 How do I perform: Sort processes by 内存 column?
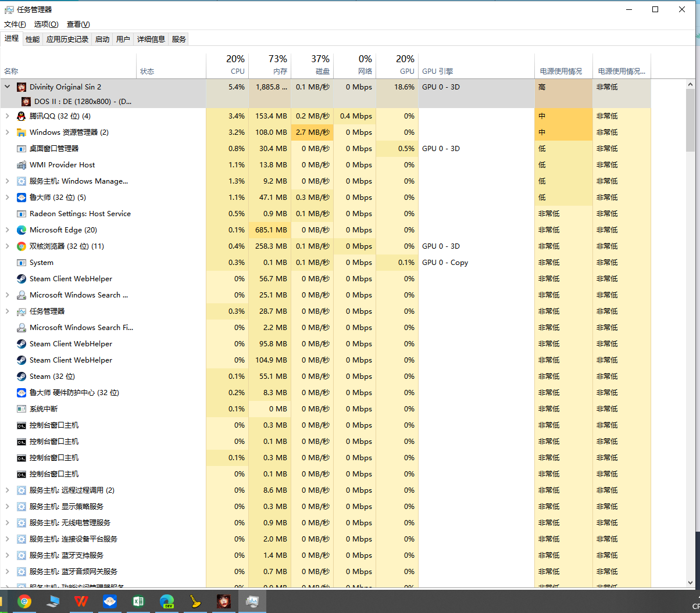coord(270,66)
